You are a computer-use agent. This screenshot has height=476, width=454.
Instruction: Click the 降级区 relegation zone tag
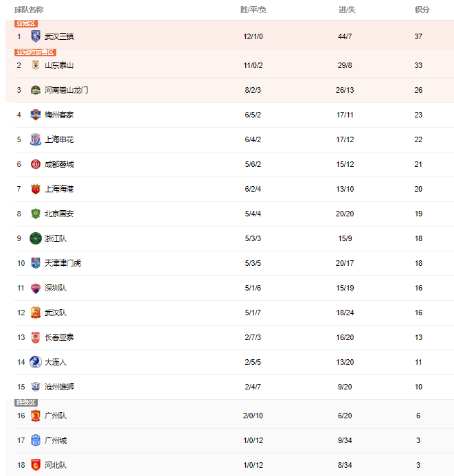26,403
